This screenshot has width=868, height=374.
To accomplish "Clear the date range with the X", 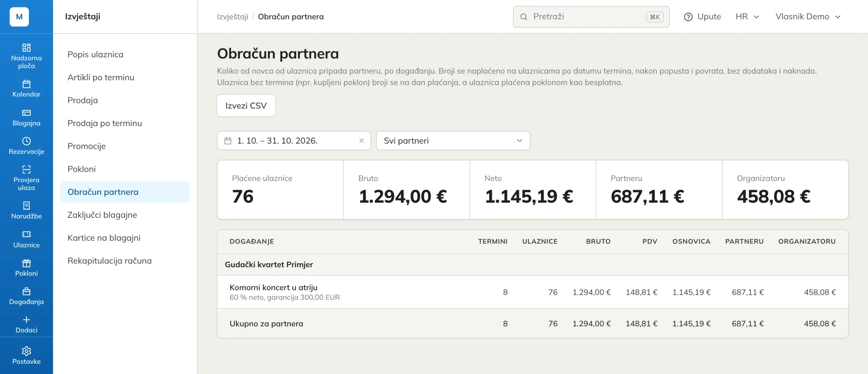I will [361, 141].
